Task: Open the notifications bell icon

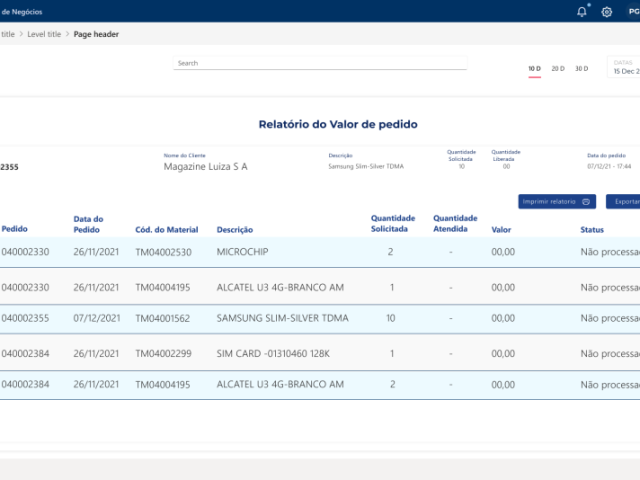Action: pos(582,11)
